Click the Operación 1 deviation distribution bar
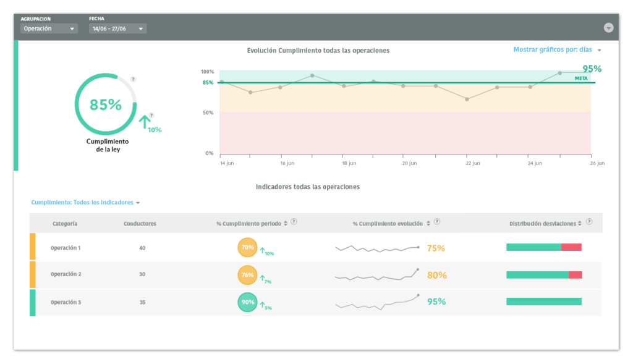 point(543,247)
